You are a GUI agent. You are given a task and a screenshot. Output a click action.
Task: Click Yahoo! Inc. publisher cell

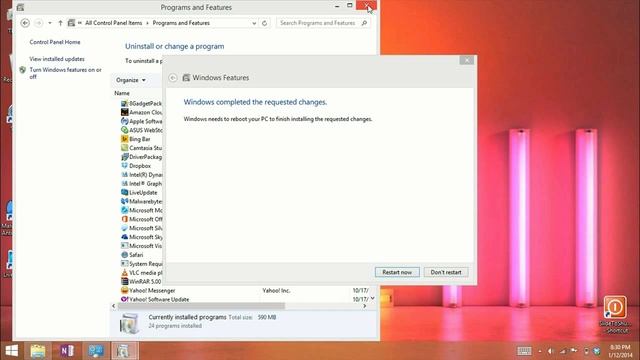click(x=276, y=291)
